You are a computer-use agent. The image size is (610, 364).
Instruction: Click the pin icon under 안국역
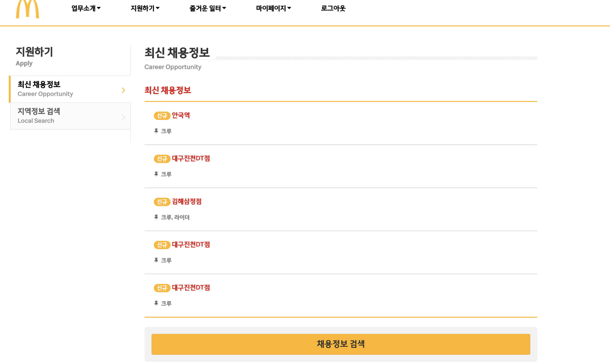156,131
